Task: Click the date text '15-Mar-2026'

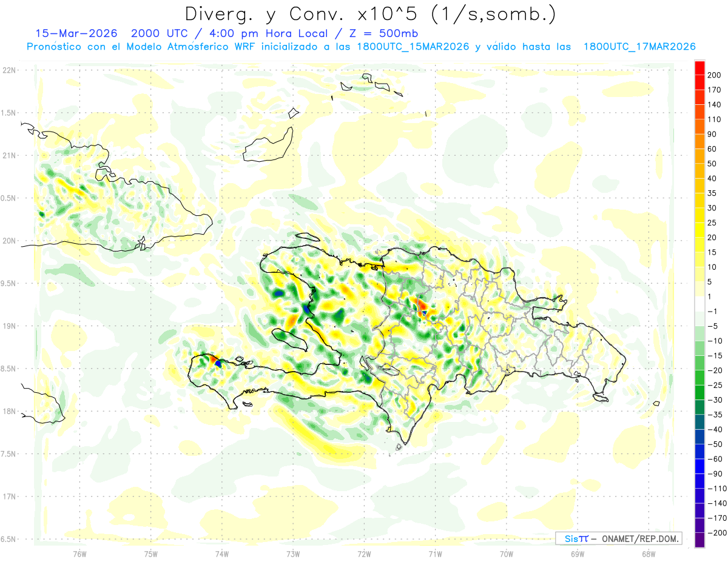Action: [77, 33]
